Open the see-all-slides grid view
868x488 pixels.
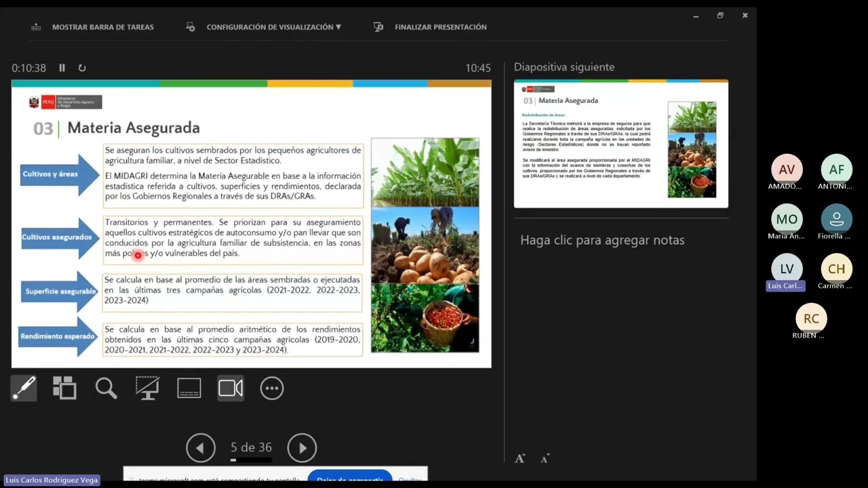pyautogui.click(x=65, y=388)
